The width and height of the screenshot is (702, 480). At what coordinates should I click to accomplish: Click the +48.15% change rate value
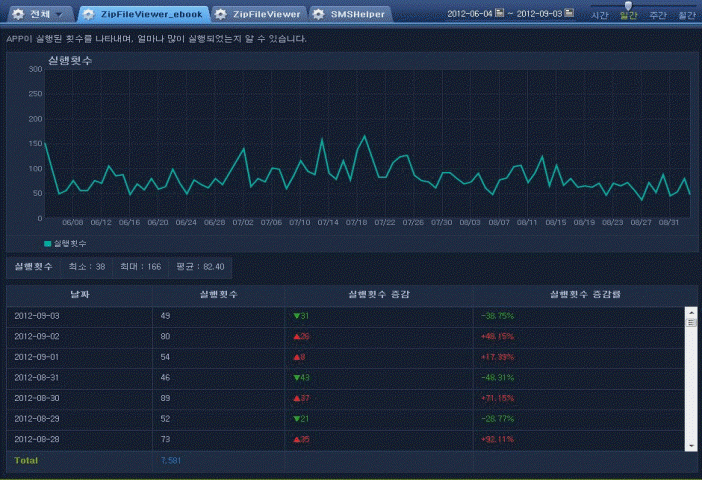[497, 337]
